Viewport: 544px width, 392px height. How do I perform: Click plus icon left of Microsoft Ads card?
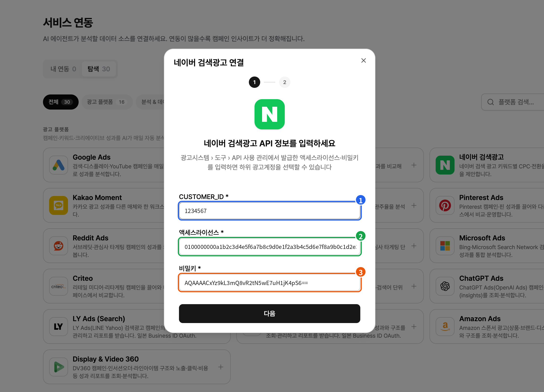414,246
